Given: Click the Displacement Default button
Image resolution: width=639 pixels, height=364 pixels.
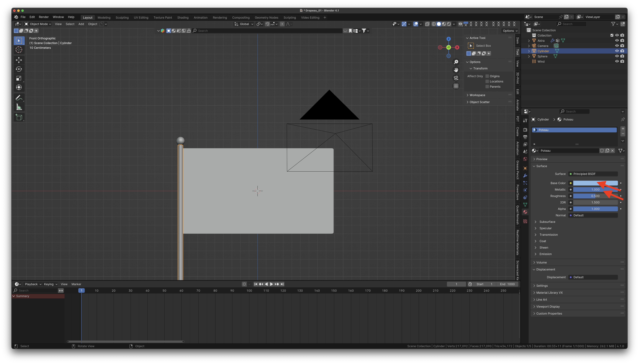Looking at the screenshot, I should point(593,277).
